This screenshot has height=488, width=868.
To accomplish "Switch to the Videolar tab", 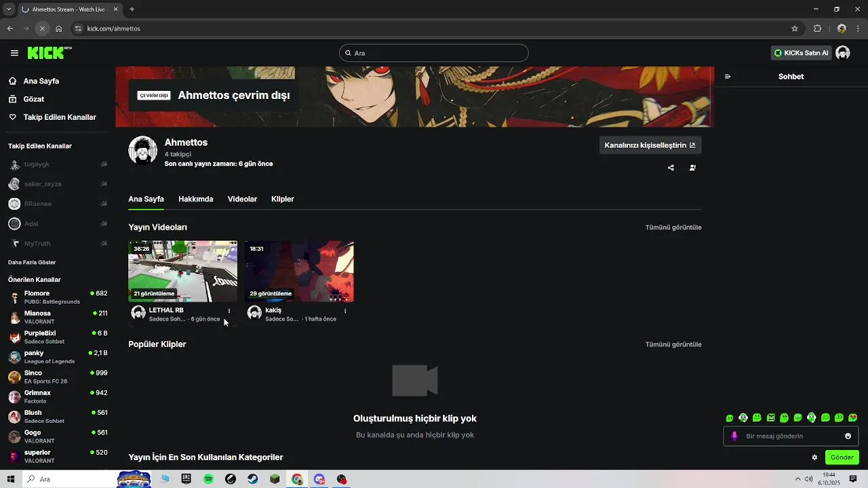I will pyautogui.click(x=242, y=199).
